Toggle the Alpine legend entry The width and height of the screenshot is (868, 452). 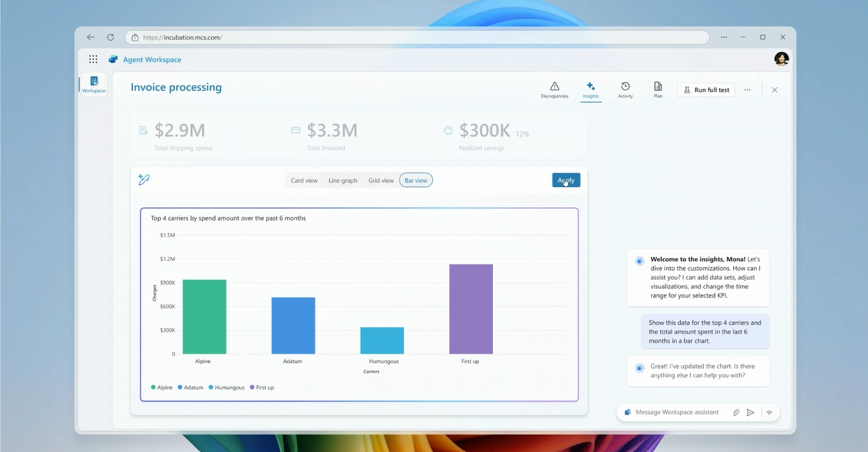[162, 388]
